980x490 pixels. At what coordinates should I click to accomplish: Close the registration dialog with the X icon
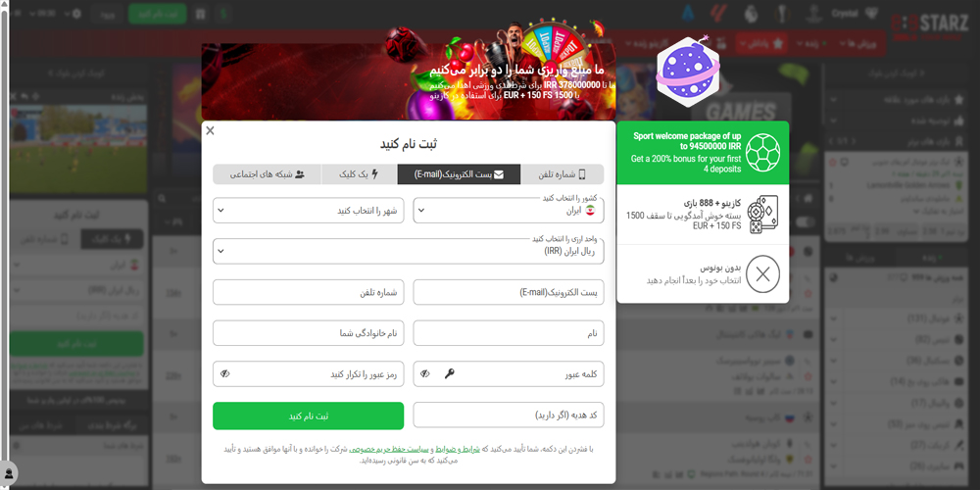coord(210,130)
